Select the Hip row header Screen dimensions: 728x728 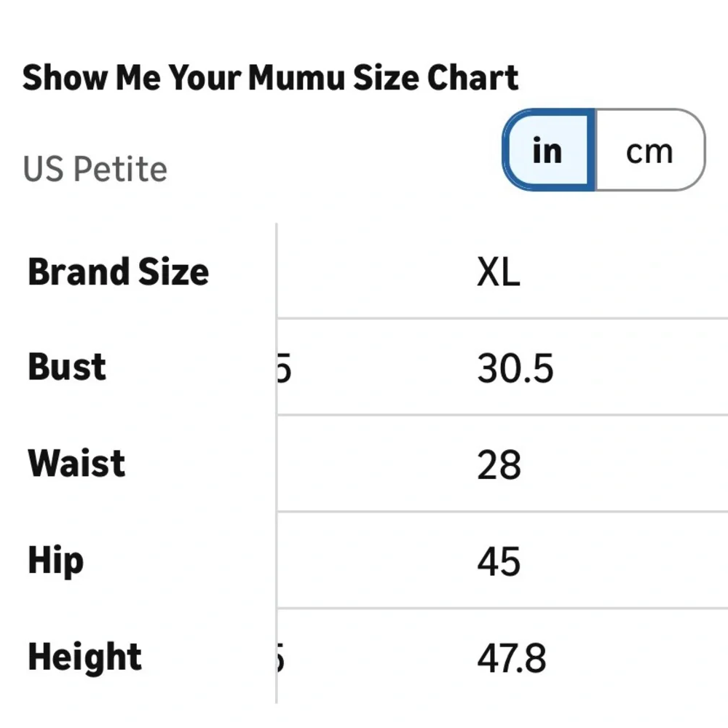tap(56, 561)
